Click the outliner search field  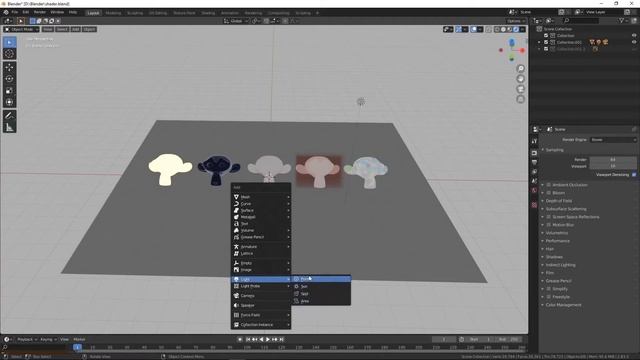[x=582, y=20]
